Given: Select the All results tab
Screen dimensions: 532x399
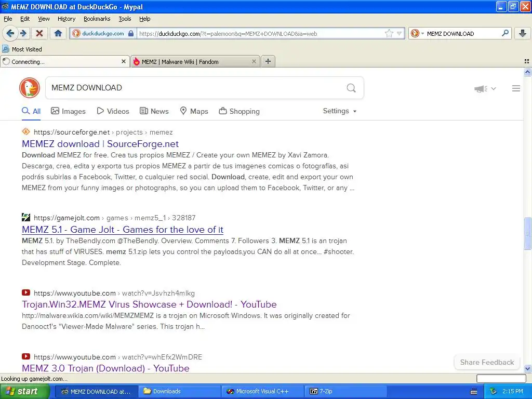Looking at the screenshot, I should tap(31, 111).
